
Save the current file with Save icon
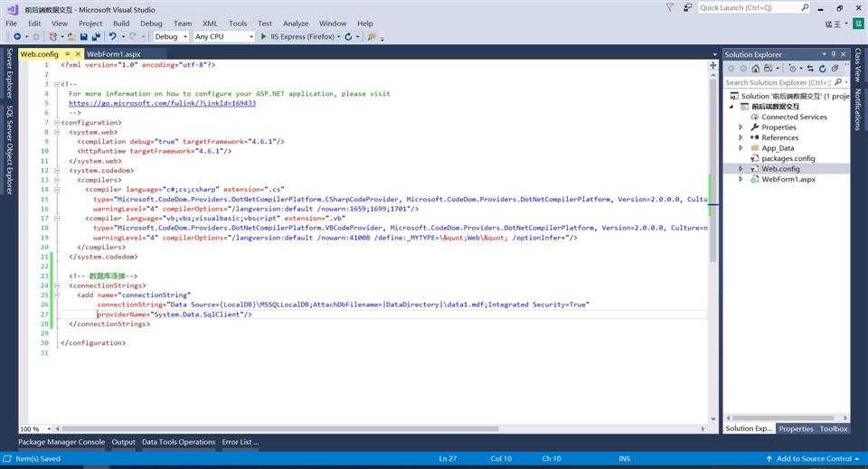[x=83, y=36]
